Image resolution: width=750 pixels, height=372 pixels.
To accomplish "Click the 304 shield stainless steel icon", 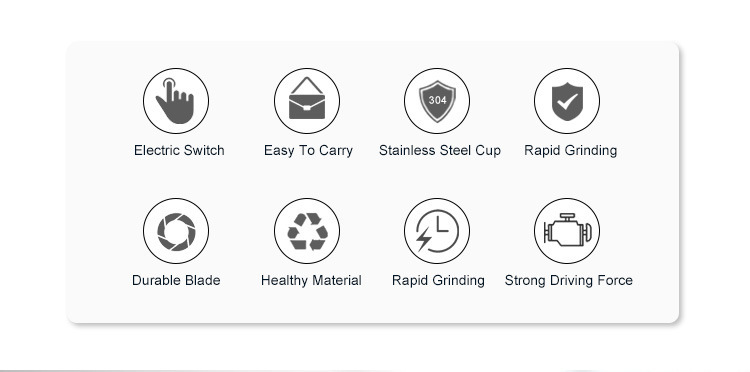I will pyautogui.click(x=437, y=101).
